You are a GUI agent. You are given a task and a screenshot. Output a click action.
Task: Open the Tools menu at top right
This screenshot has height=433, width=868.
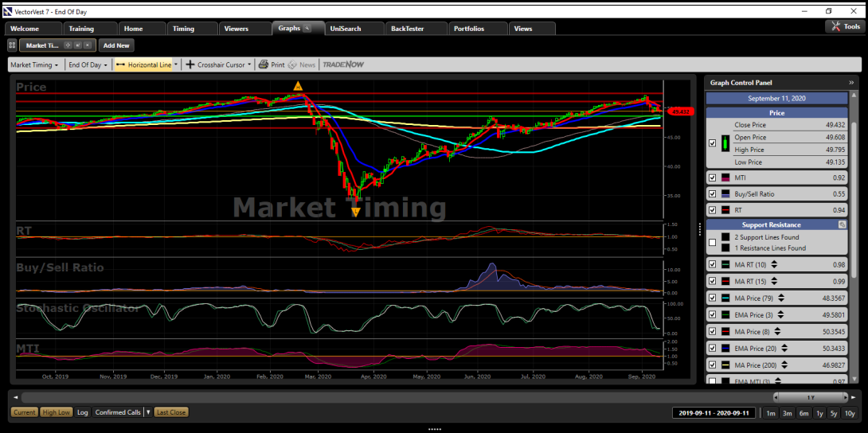[x=845, y=26]
